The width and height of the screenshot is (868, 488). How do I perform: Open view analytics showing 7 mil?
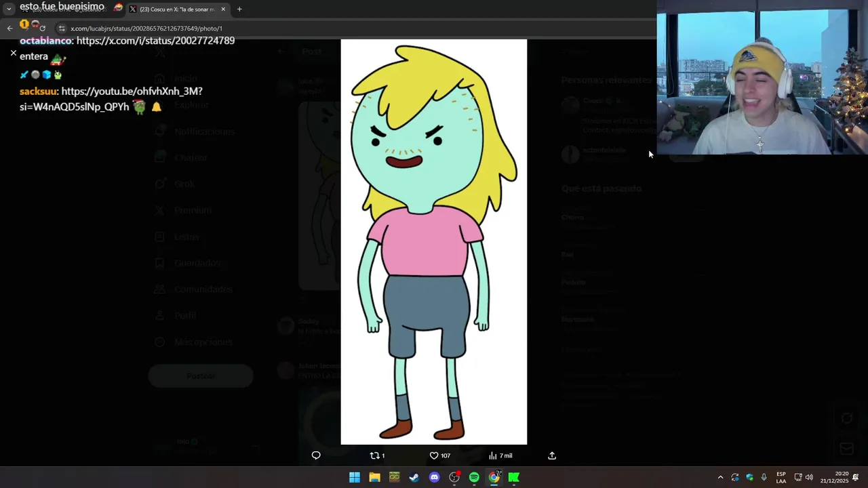(500, 455)
